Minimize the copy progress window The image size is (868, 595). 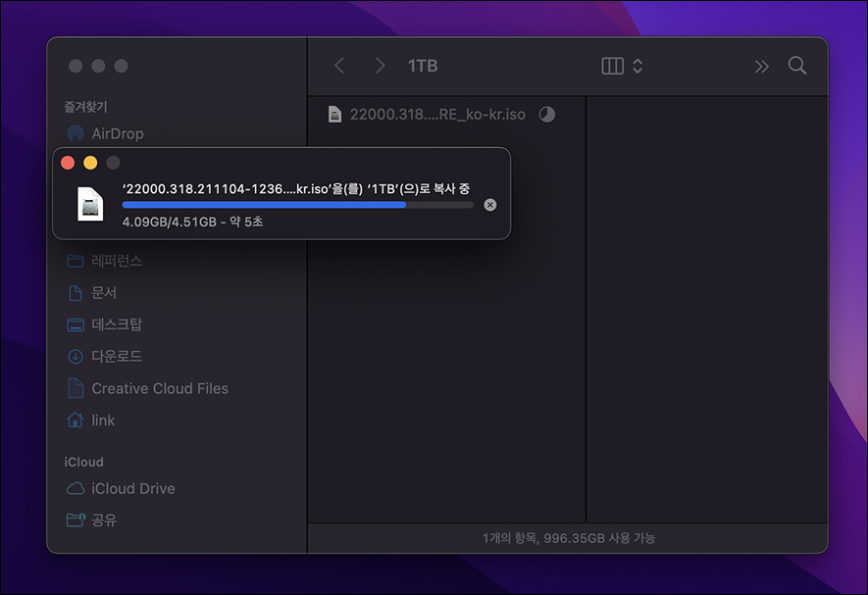(90, 163)
